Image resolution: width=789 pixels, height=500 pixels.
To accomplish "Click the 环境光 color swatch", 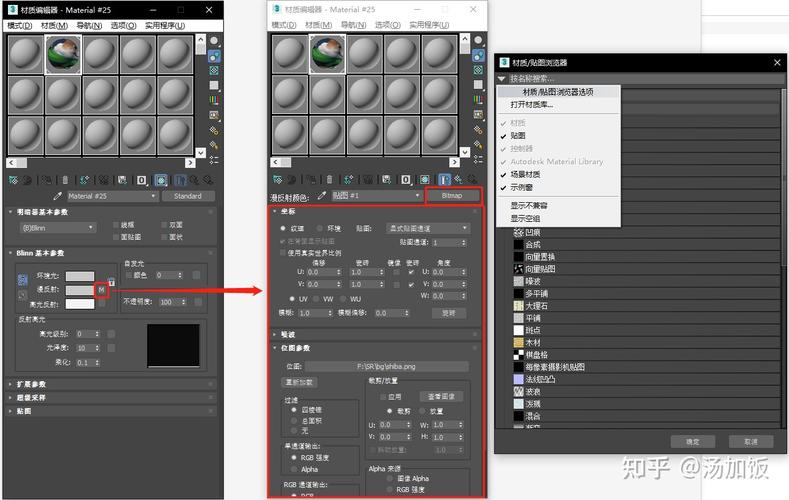I will pos(80,276).
